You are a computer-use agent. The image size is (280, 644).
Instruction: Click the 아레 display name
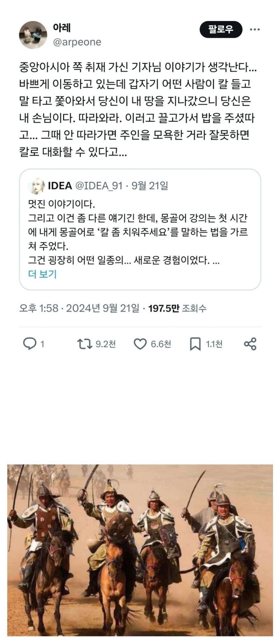click(x=62, y=27)
